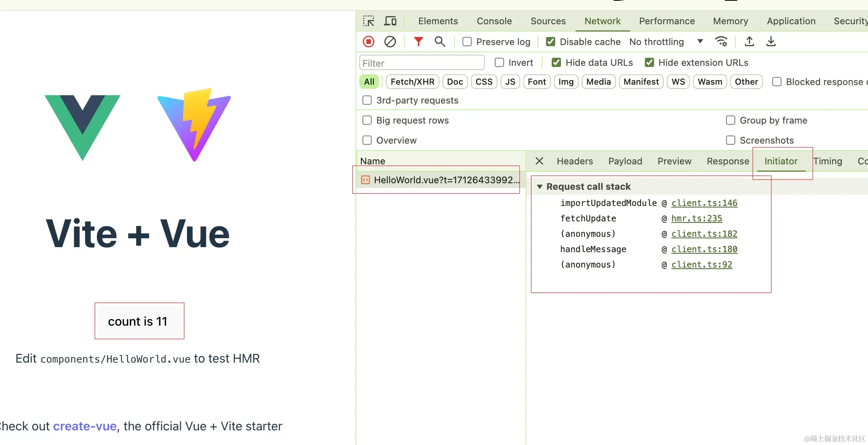The height and width of the screenshot is (445, 868).
Task: Open client.ts:182 source link
Action: coord(704,234)
